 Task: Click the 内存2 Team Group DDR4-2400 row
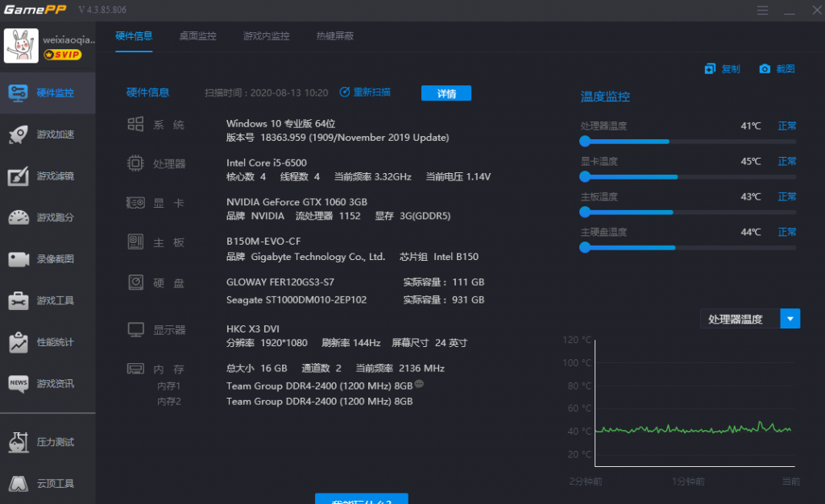pos(319,402)
